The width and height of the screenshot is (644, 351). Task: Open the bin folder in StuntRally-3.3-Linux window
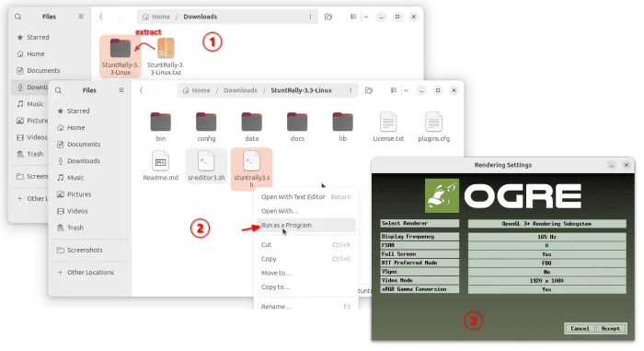[161, 126]
